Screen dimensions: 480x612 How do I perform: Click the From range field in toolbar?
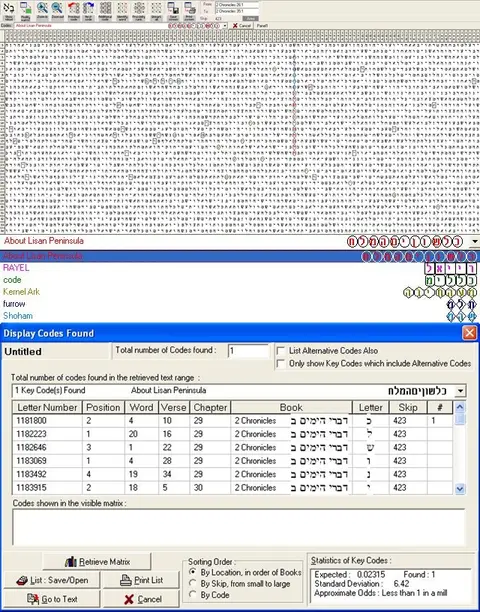[x=237, y=5]
